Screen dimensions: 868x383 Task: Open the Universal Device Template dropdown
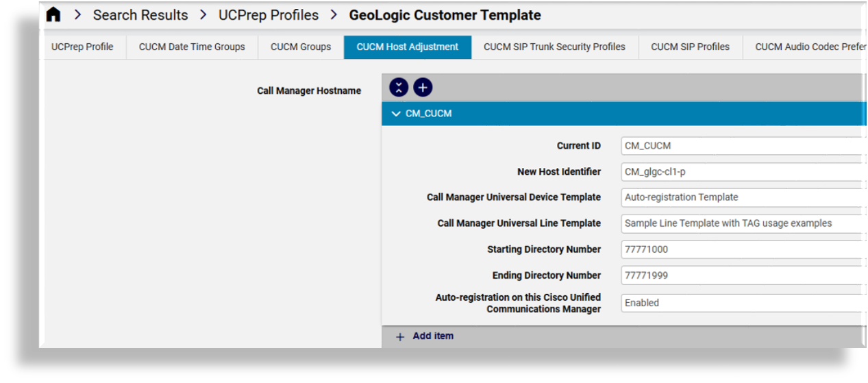point(740,197)
